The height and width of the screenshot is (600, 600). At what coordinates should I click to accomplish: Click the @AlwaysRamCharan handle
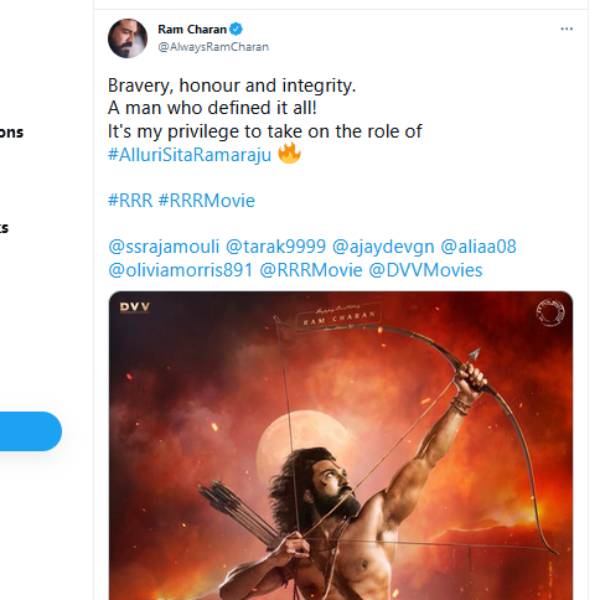213,47
